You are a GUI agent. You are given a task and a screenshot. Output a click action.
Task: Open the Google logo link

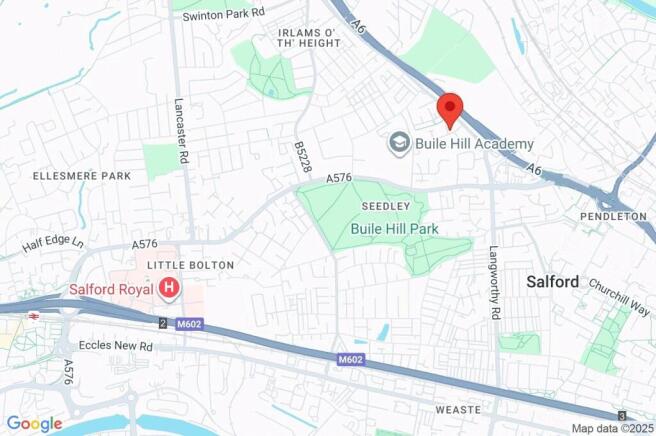tap(35, 424)
